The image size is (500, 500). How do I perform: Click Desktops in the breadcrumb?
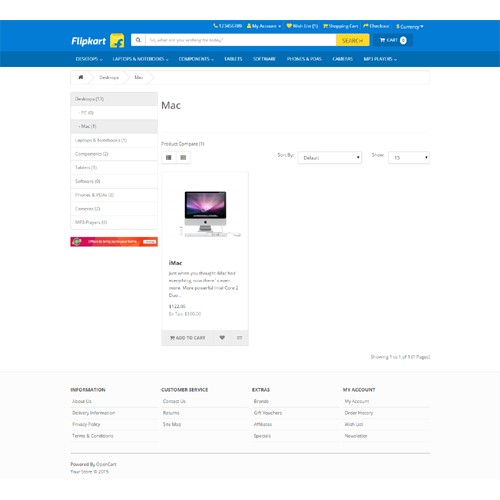[x=109, y=77]
